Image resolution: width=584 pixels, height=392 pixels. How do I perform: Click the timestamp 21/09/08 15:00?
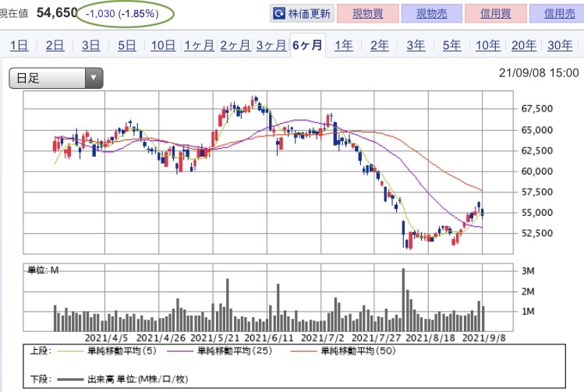pos(539,73)
